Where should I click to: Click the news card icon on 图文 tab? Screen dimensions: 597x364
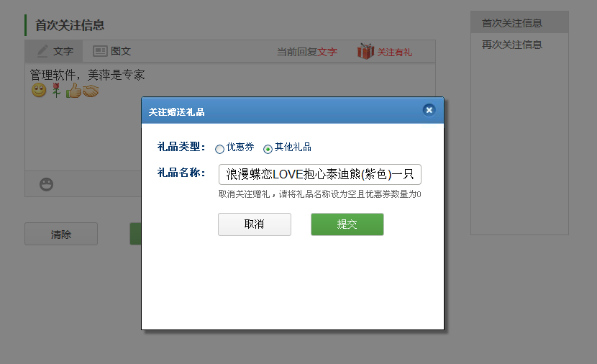point(100,51)
